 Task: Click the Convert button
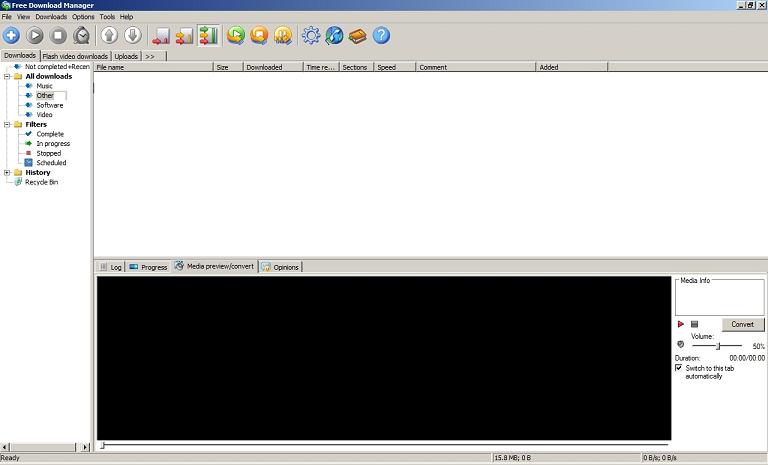tap(743, 324)
